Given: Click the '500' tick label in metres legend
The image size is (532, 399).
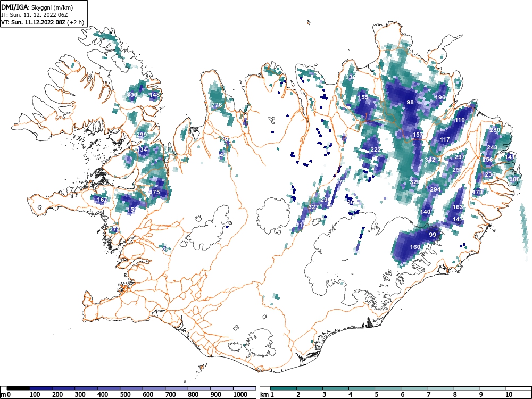Looking at the screenshot, I should pyautogui.click(x=125, y=395).
